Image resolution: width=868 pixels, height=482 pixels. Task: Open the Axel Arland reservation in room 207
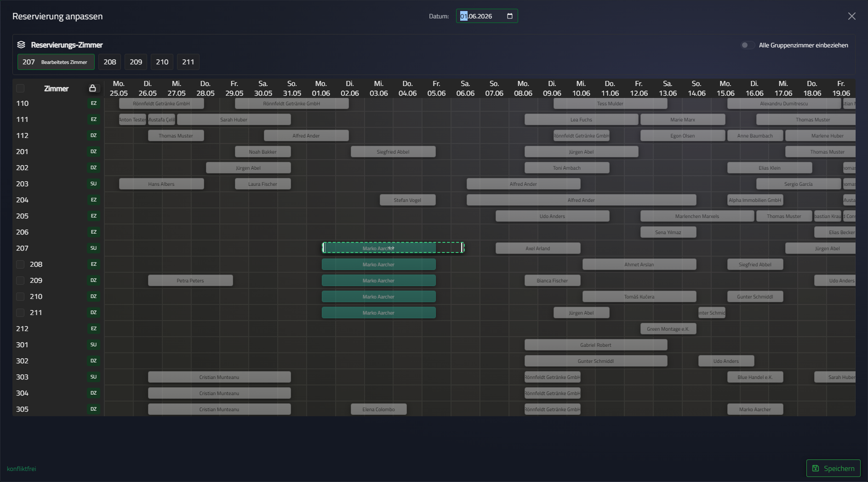(x=538, y=248)
